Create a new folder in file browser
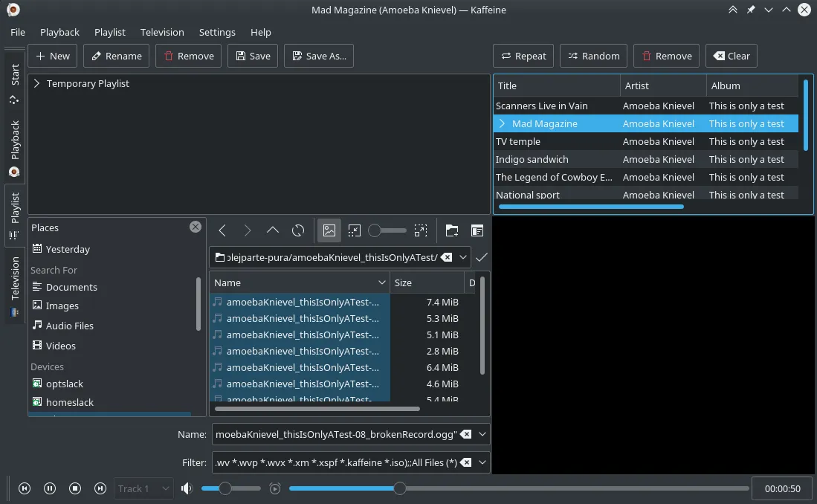This screenshot has width=817, height=504. coord(452,230)
